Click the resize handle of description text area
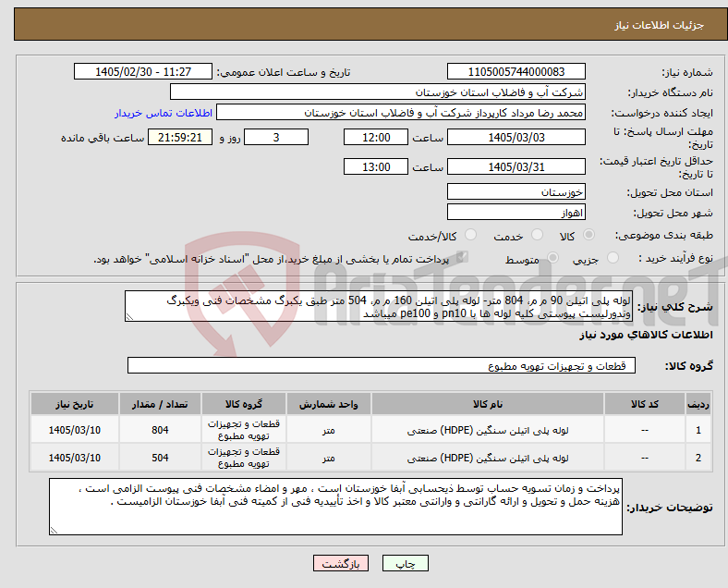728x588 pixels. pyautogui.click(x=129, y=317)
